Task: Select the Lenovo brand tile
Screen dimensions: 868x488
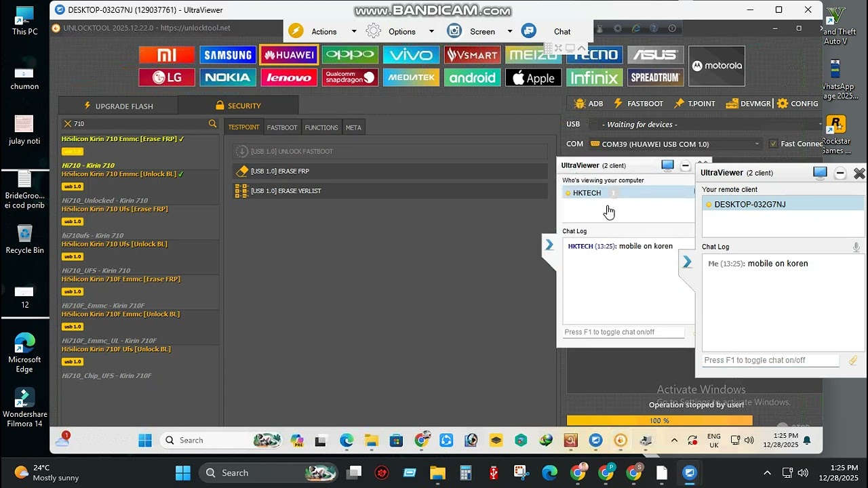Action: click(x=289, y=77)
